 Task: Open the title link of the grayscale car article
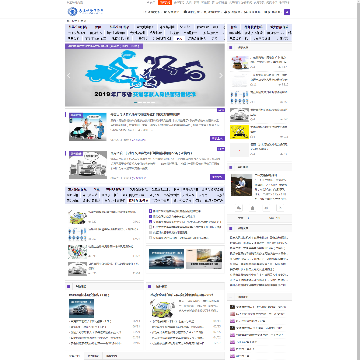click(151, 153)
